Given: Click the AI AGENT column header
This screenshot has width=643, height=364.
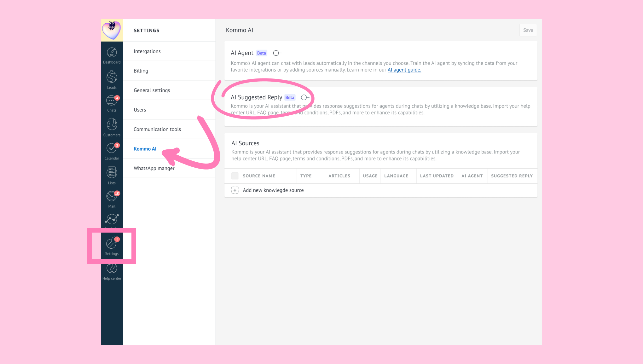Looking at the screenshot, I should click(472, 176).
